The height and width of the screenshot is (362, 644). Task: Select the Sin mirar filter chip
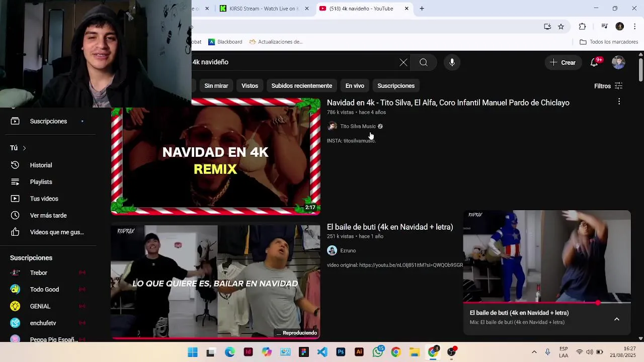coord(216,86)
